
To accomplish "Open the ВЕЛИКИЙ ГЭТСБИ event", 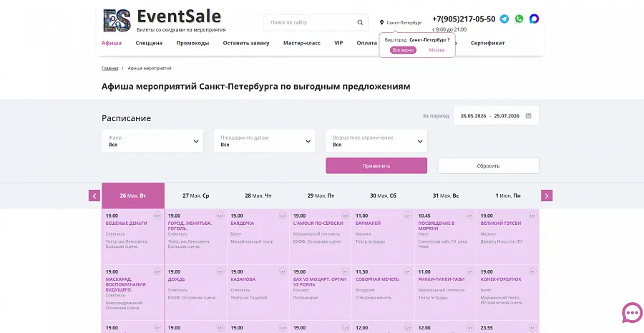I will pos(501,223).
